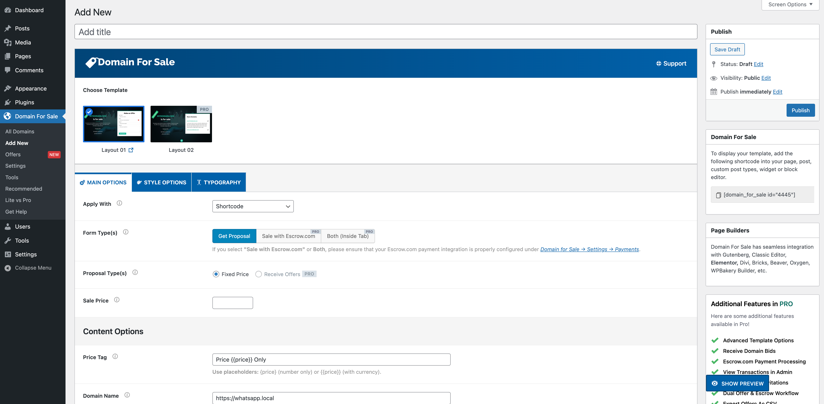The image size is (824, 404).
Task: Edit the Status: Draft link
Action: [758, 64]
